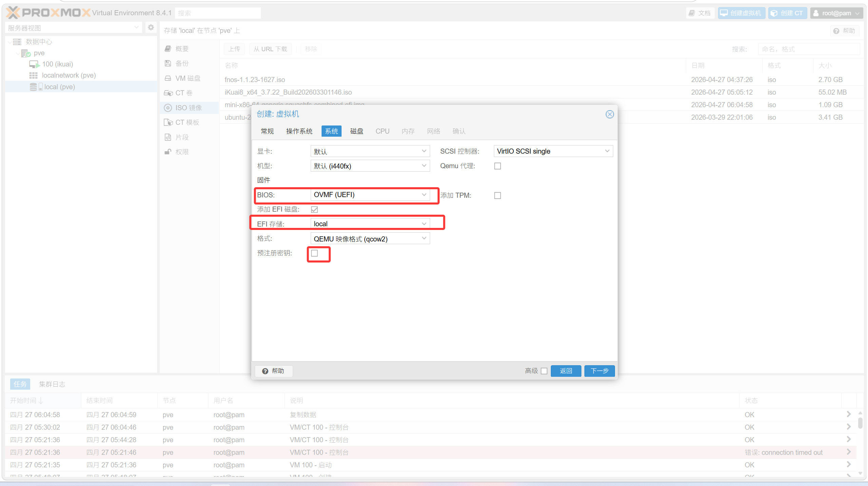Close the Create VM dialog
868x486 pixels.
click(x=610, y=114)
